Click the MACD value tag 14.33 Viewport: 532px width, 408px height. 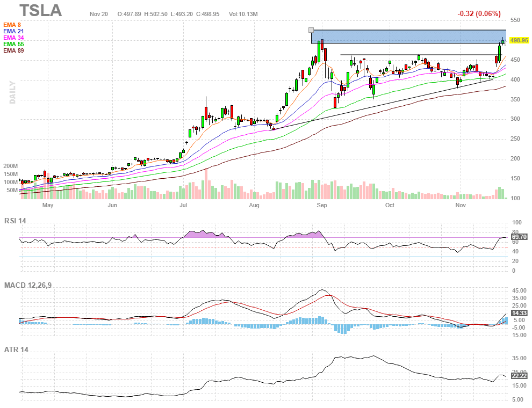pyautogui.click(x=519, y=313)
